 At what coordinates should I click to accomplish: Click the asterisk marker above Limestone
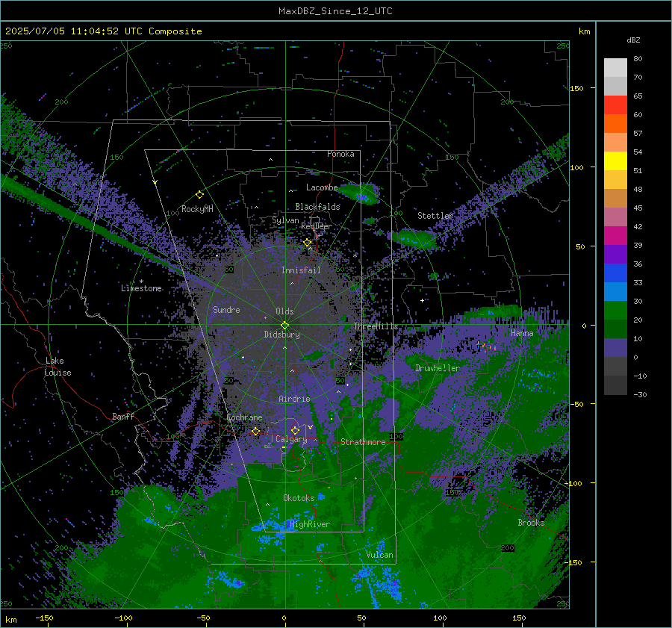[141, 282]
